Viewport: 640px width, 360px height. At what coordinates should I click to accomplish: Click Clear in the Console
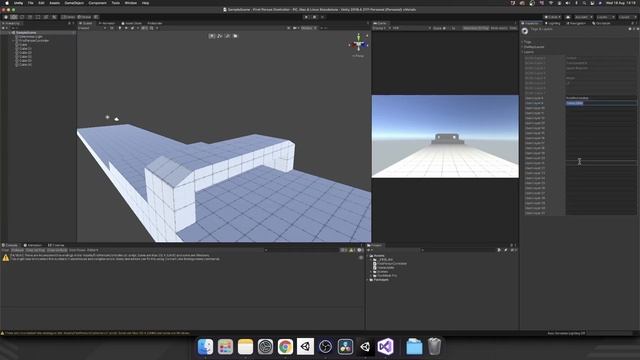(x=5, y=250)
